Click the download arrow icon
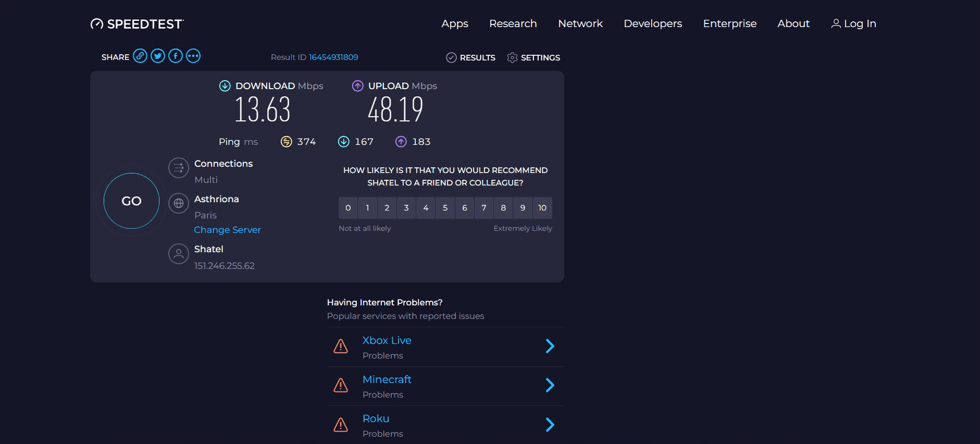980x444 pixels. (225, 86)
